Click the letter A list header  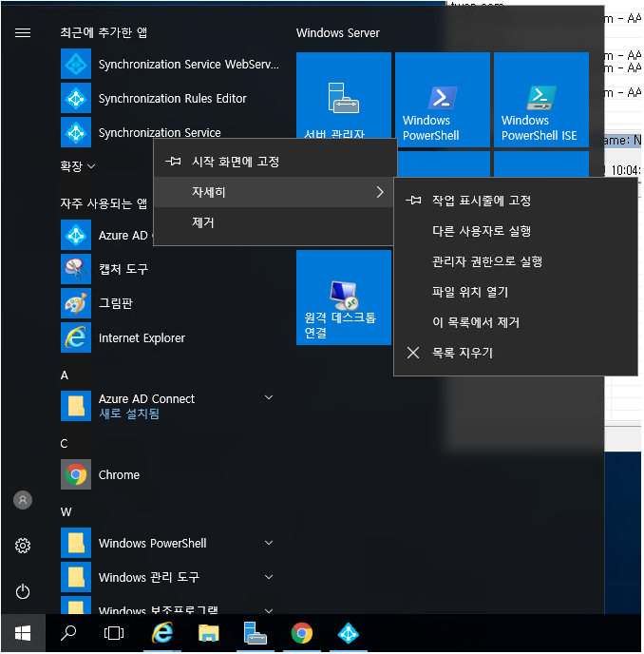(x=65, y=375)
